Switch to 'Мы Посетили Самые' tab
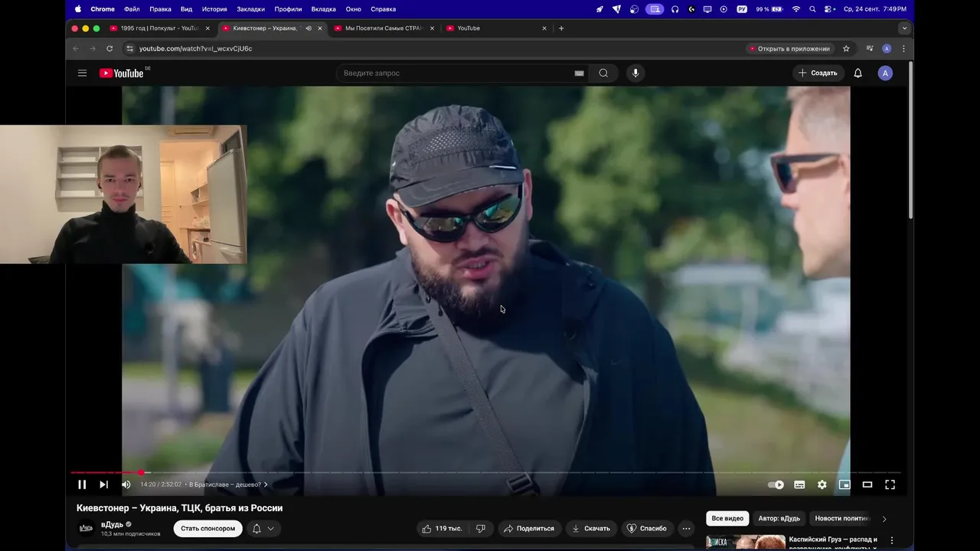The image size is (980, 551). click(384, 28)
